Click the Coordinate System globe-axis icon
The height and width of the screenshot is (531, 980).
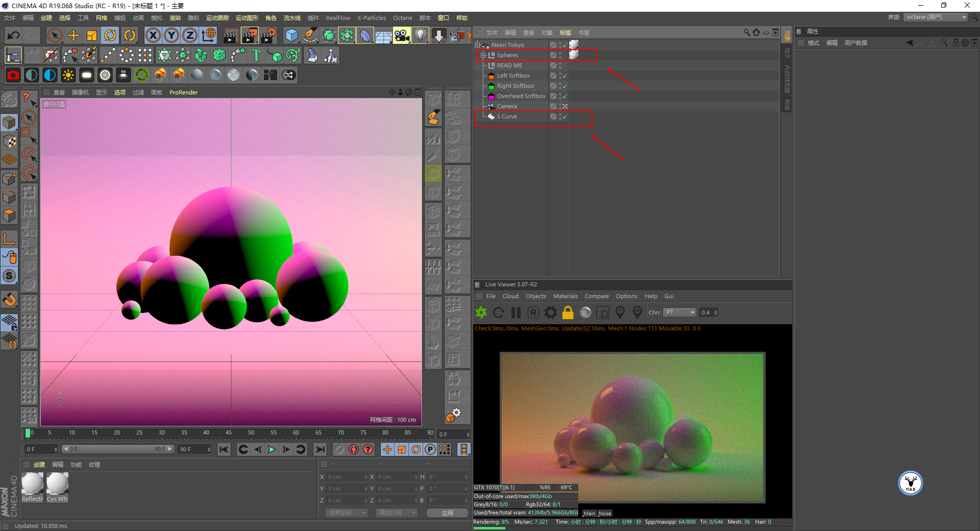pyautogui.click(x=209, y=35)
